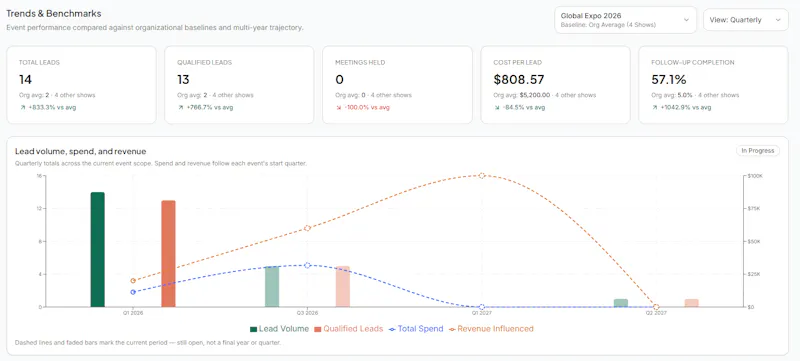
Task: Open the Meetings Held card
Action: click(397, 85)
